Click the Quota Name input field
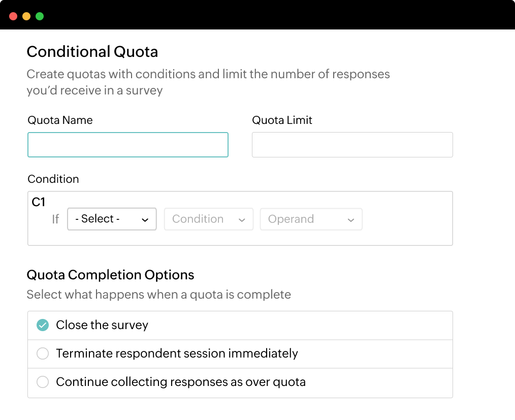The image size is (515, 420). pos(128,145)
